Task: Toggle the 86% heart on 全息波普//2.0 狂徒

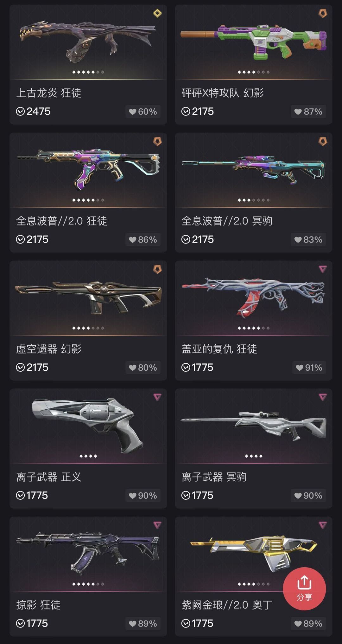Action: [143, 239]
